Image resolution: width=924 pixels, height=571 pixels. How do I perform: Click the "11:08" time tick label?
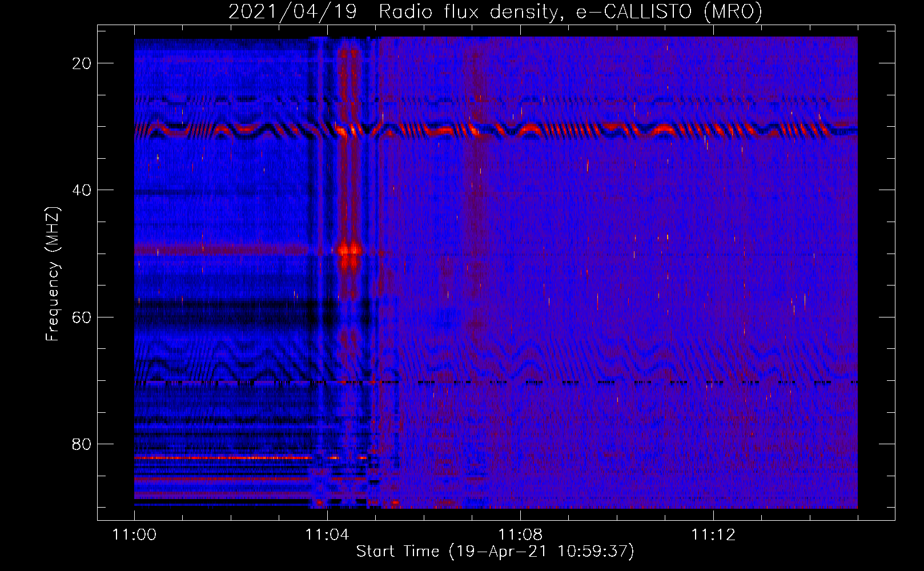(520, 535)
